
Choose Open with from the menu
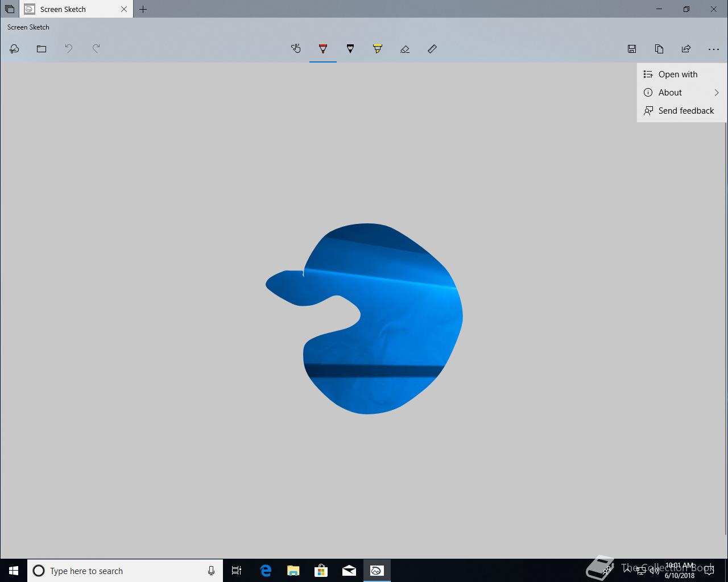coord(682,74)
